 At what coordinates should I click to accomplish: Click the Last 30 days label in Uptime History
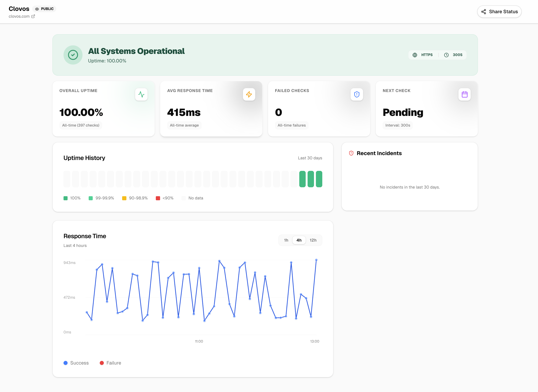[310, 158]
